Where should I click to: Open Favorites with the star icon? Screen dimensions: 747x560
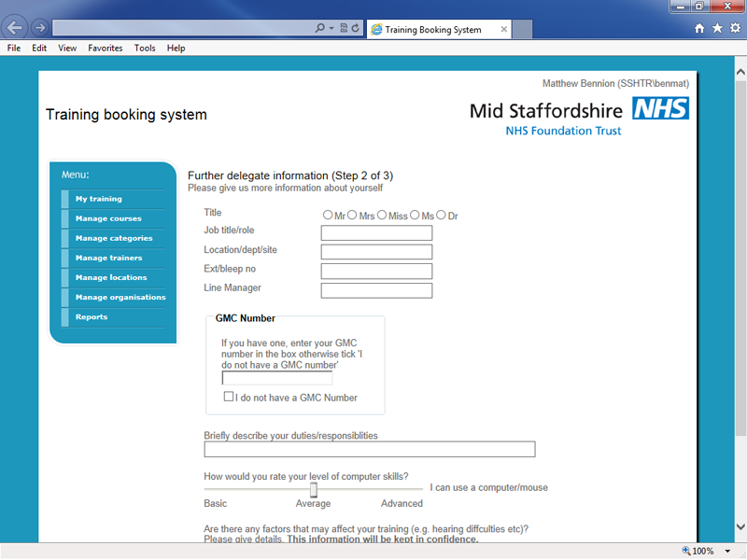pyautogui.click(x=717, y=29)
